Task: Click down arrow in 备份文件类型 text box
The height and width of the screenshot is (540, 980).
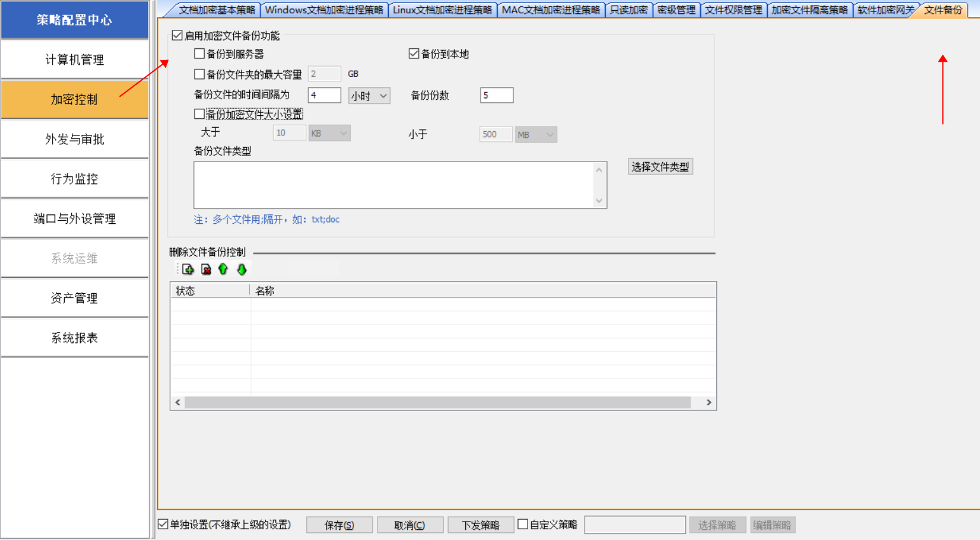Action: pos(599,201)
